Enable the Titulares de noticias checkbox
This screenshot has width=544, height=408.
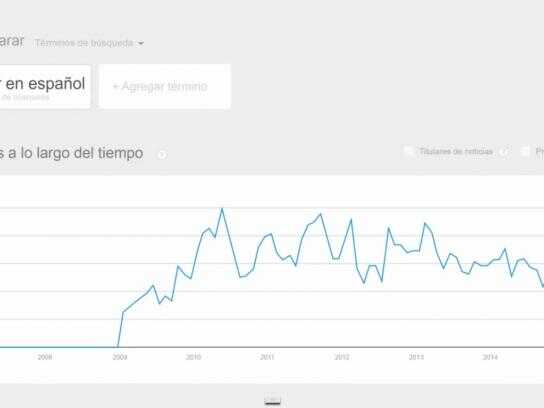(x=409, y=151)
